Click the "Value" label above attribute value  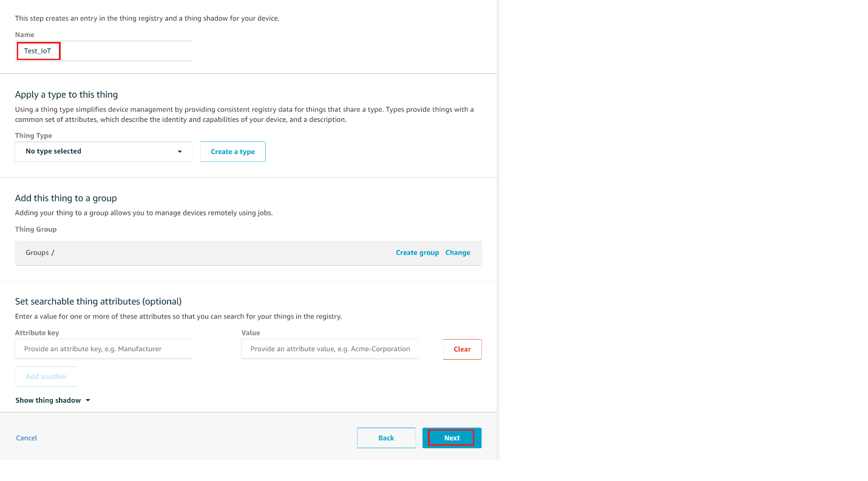coord(251,333)
